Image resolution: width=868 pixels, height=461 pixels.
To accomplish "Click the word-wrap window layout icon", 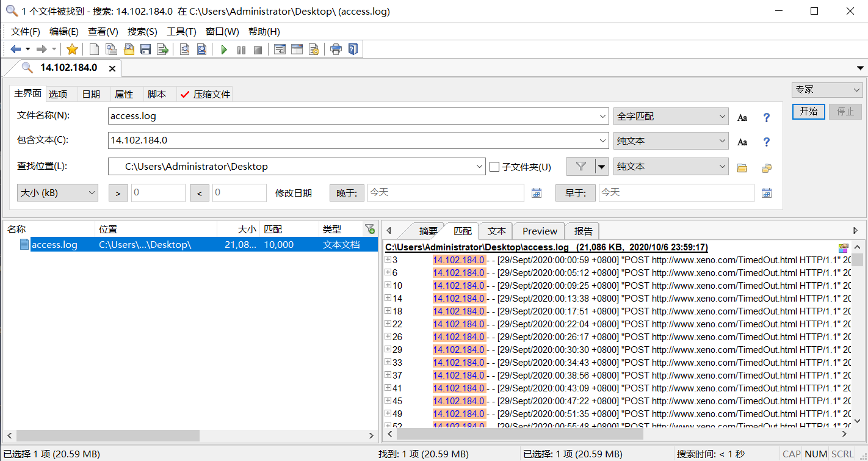I will point(280,49).
